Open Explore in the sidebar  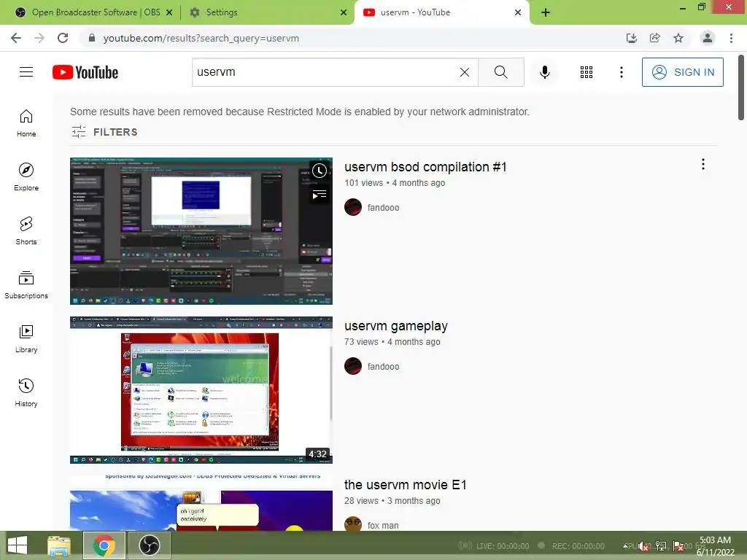[x=26, y=176]
